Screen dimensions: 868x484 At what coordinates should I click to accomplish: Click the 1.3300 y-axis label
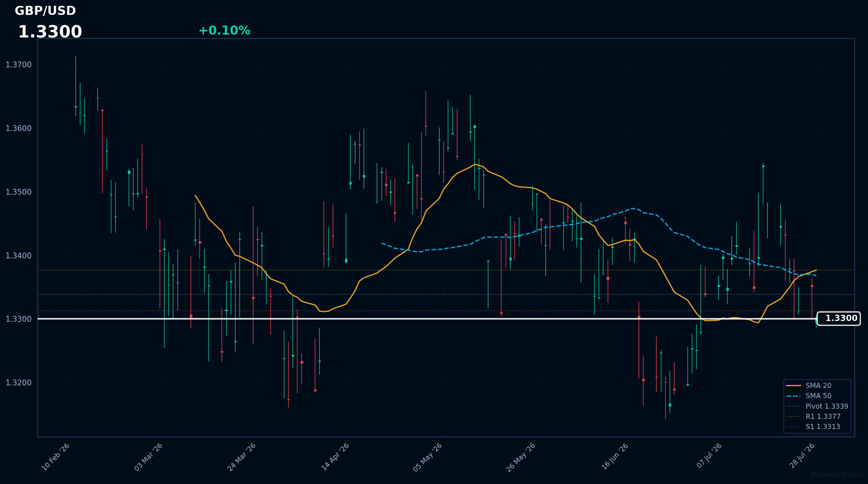[x=19, y=319]
